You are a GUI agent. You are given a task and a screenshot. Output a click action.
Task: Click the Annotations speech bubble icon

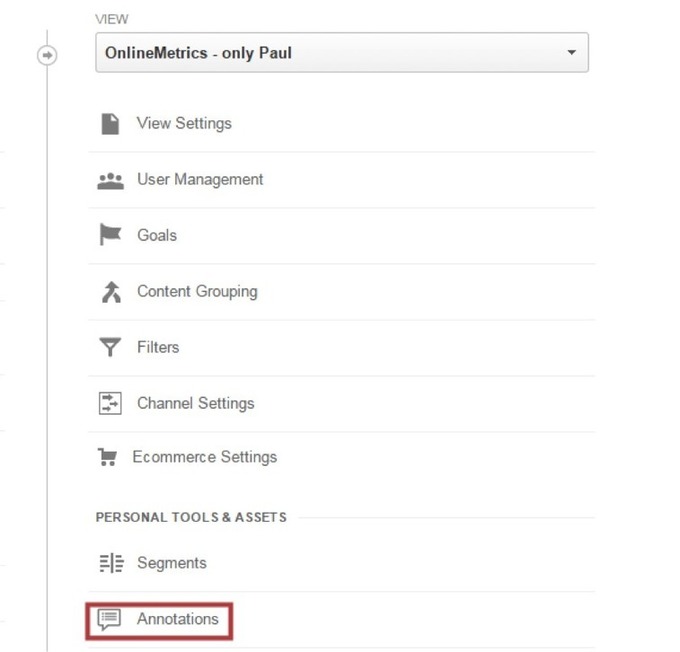(109, 619)
